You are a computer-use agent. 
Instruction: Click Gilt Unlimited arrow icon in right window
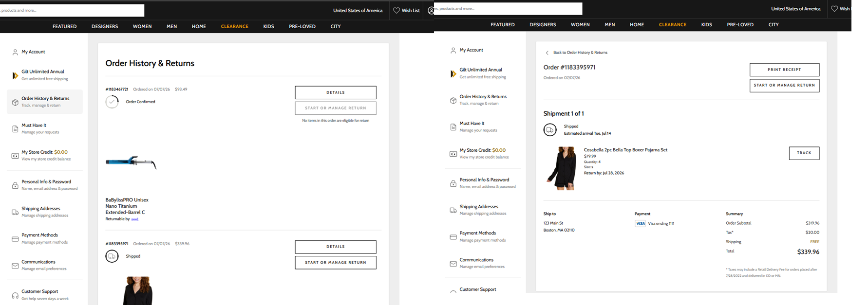coord(453,73)
